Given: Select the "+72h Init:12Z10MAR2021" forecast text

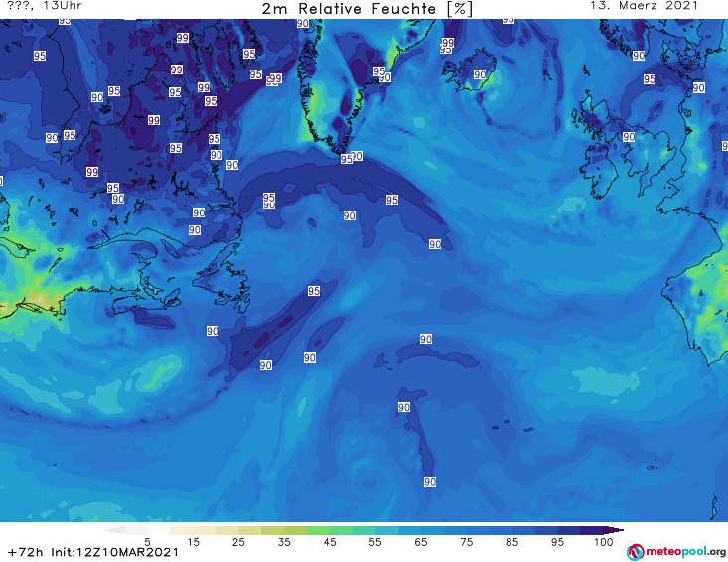Looking at the screenshot, I should click(93, 552).
